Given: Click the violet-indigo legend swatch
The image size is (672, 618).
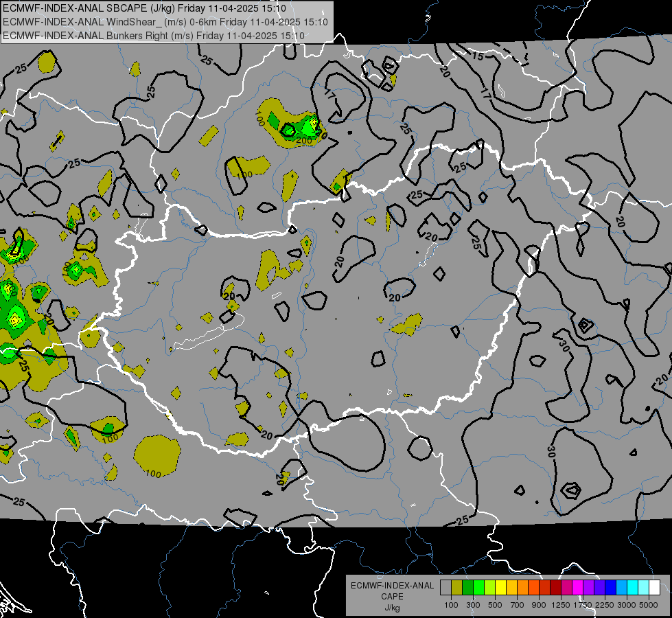Looking at the screenshot, I should [x=599, y=588].
